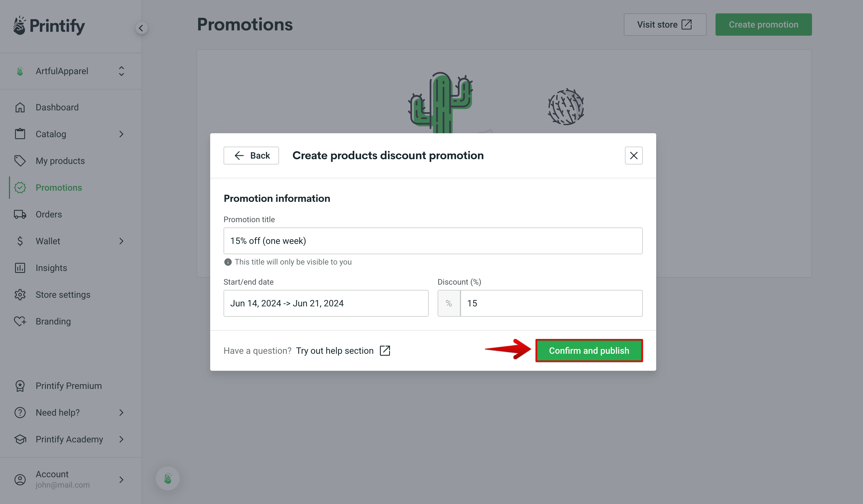Click Confirm and publish
Viewport: 863px width, 504px height.
589,350
